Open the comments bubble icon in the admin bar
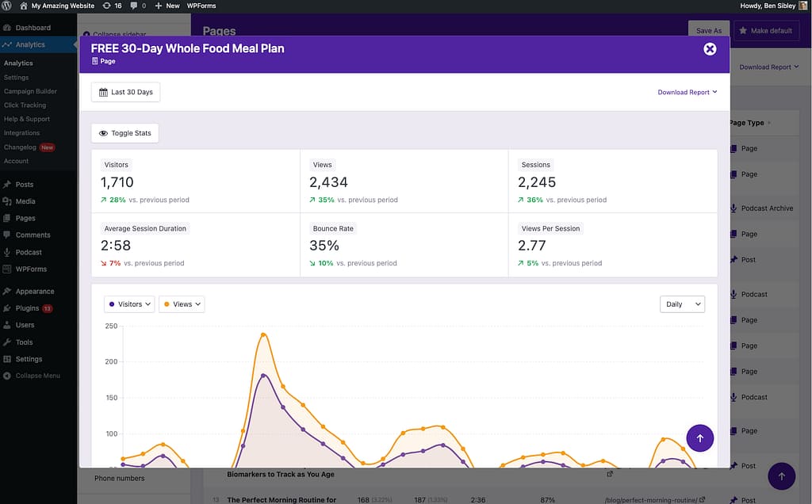Screen dimensions: 812x504 [x=136, y=6]
